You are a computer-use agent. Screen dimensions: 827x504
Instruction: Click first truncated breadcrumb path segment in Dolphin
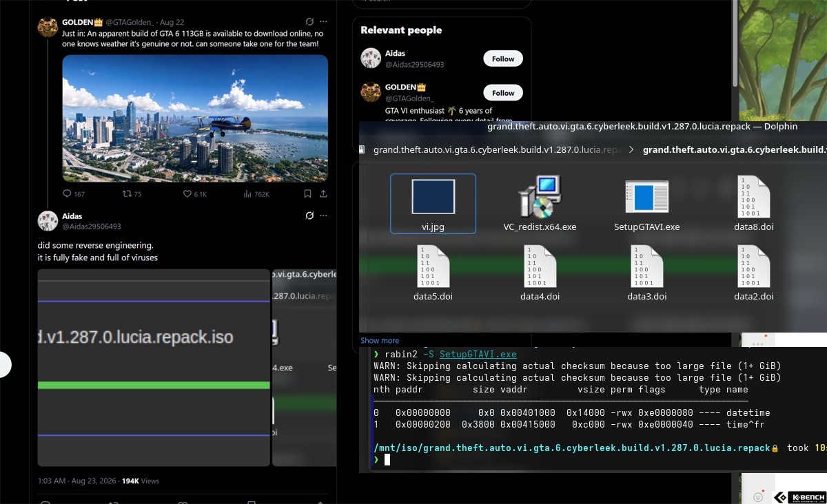point(498,149)
